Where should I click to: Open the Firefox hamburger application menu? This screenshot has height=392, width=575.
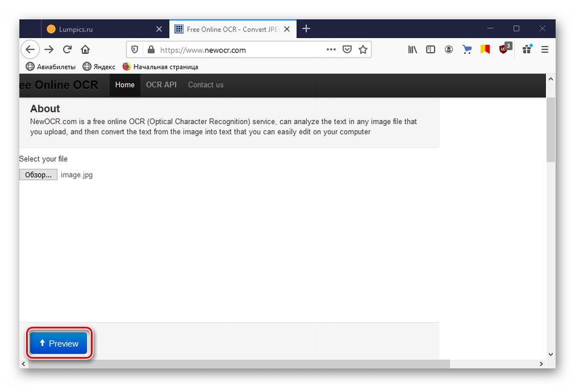point(545,50)
